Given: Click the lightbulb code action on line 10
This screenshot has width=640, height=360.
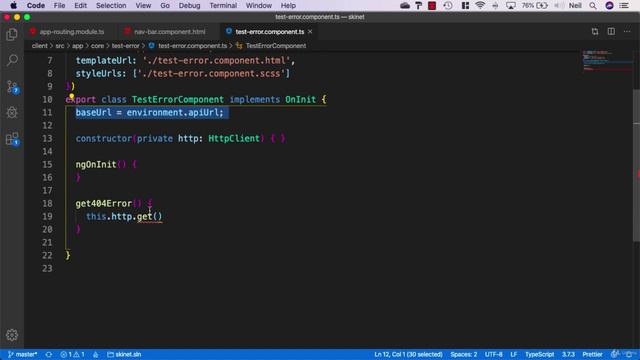Looking at the screenshot, I should (71, 97).
